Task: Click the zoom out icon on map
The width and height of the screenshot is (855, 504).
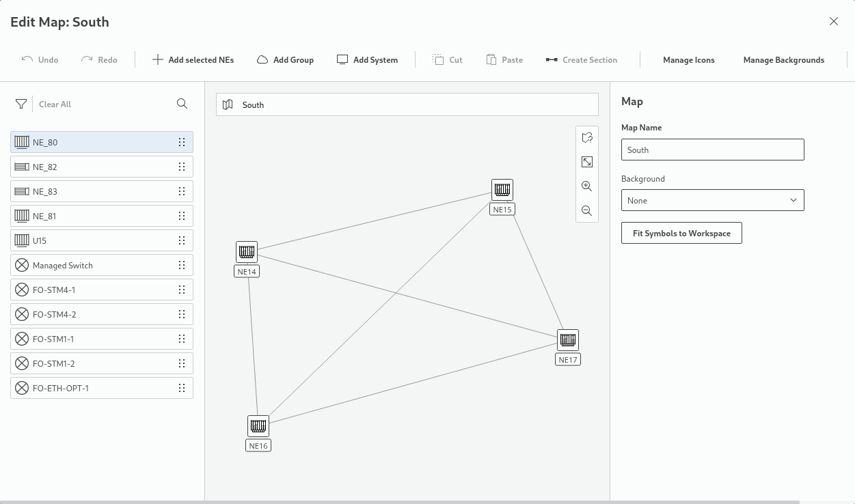Action: pyautogui.click(x=586, y=211)
